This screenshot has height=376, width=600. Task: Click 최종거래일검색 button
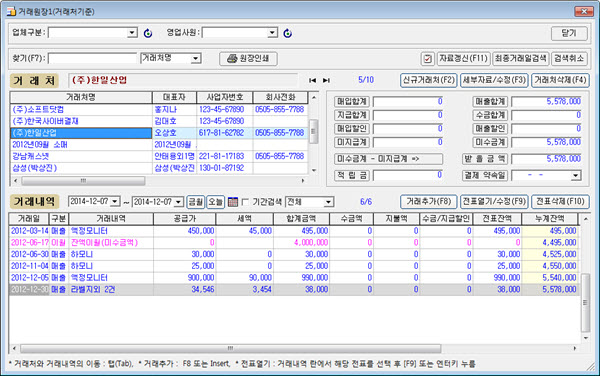(520, 59)
